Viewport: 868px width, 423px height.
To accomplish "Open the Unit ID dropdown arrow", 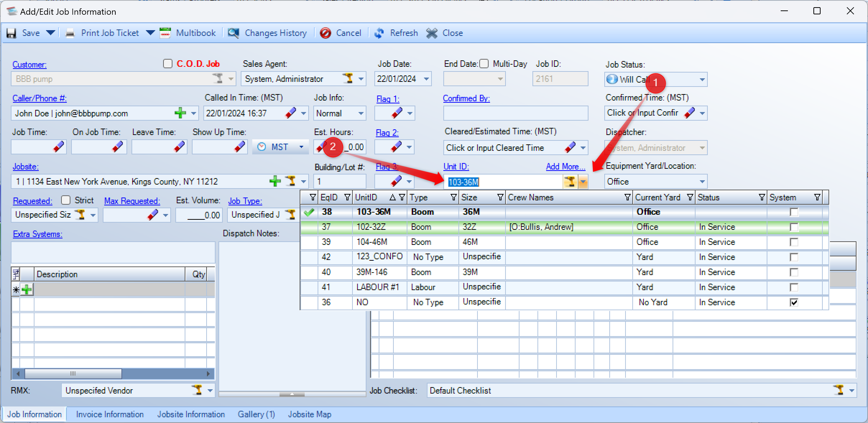I will click(x=583, y=182).
